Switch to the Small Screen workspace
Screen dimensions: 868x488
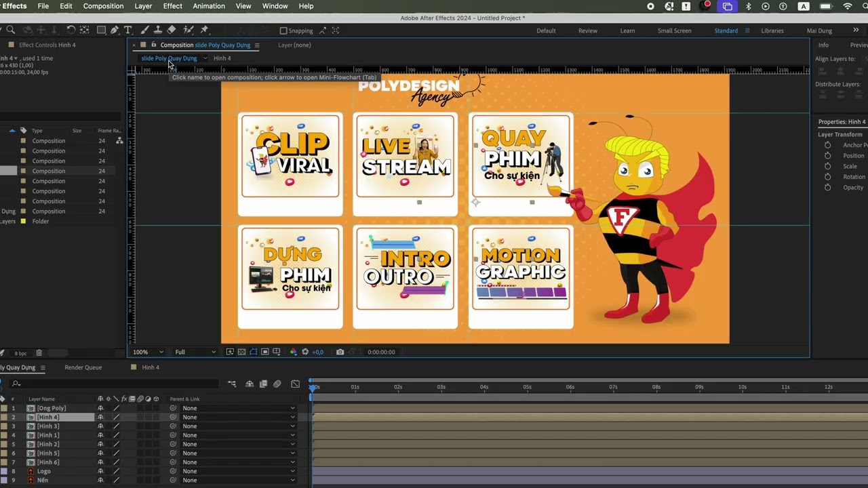click(x=675, y=30)
